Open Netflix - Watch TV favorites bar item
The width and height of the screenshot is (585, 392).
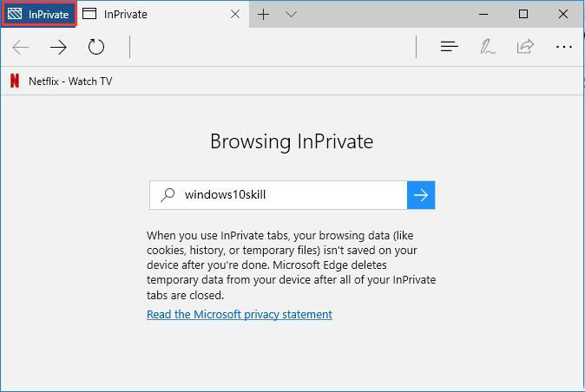point(61,81)
